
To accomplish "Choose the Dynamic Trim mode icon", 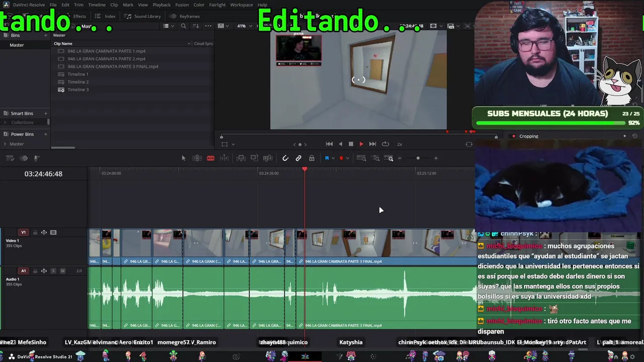I will pyautogui.click(x=224, y=158).
